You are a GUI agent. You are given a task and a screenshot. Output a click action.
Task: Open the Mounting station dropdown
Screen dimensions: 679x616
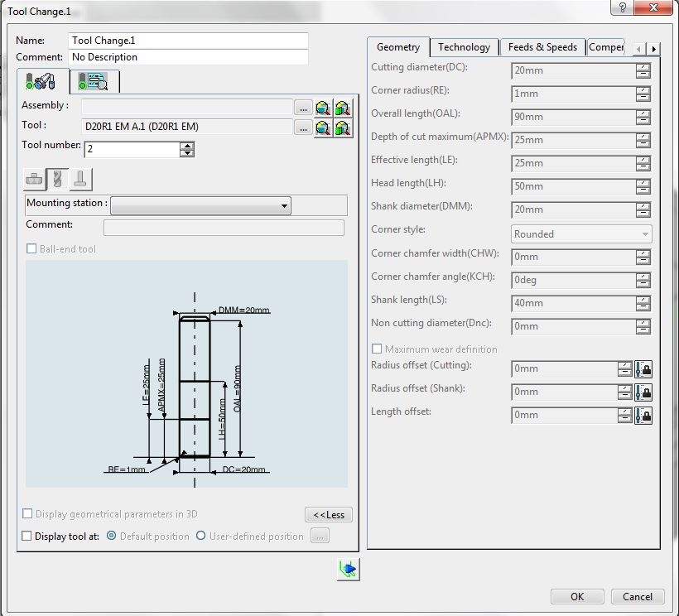click(284, 205)
